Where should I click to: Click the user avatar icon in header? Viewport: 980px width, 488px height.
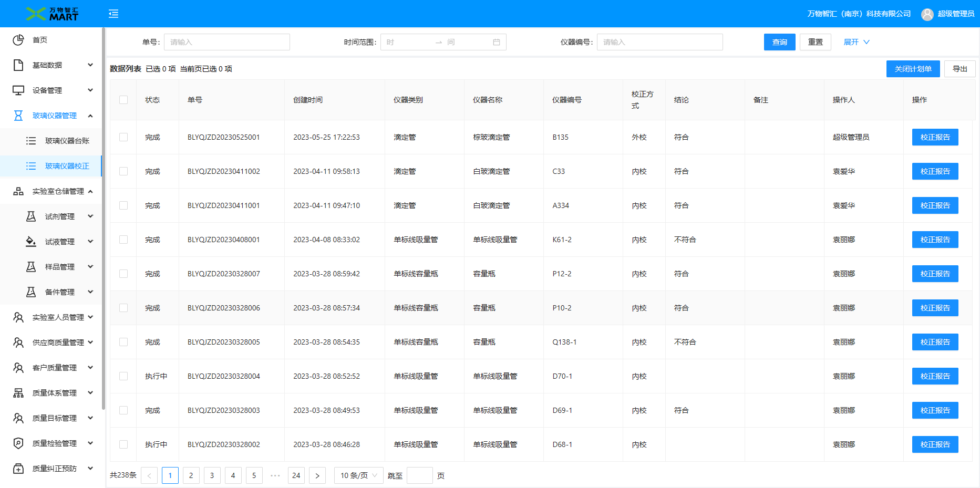coord(927,14)
